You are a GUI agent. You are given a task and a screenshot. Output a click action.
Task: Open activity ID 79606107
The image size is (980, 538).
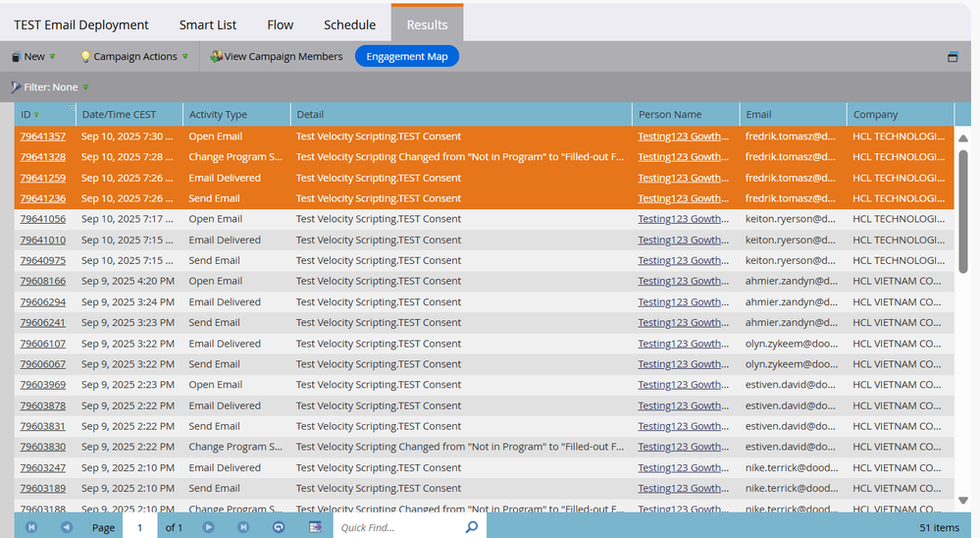pyautogui.click(x=42, y=344)
